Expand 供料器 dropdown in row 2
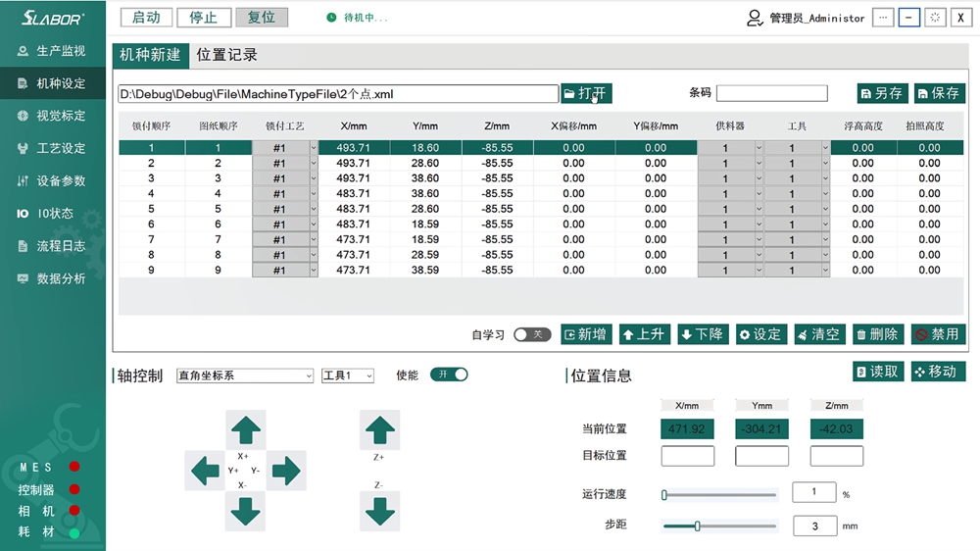Viewport: 980px width, 551px height. tap(759, 163)
